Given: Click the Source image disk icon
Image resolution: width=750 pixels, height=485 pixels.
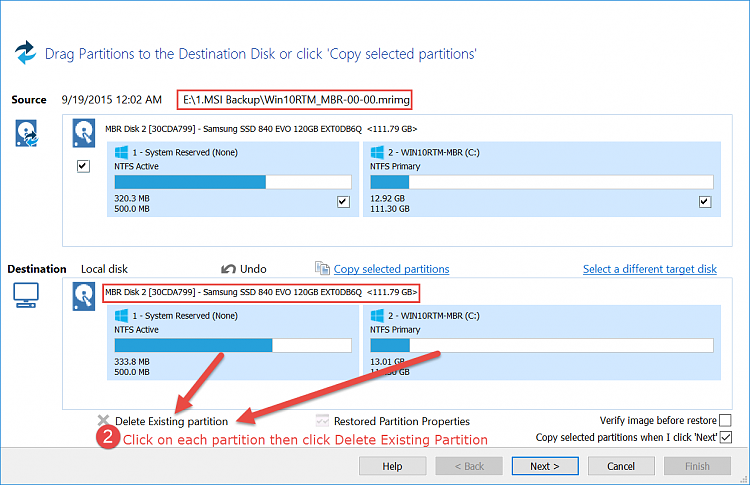Looking at the screenshot, I should [26, 133].
